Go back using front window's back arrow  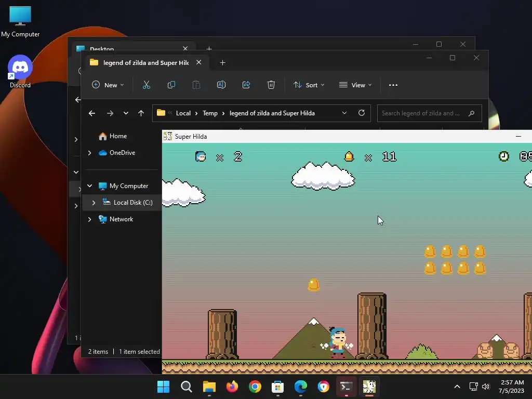tap(91, 113)
